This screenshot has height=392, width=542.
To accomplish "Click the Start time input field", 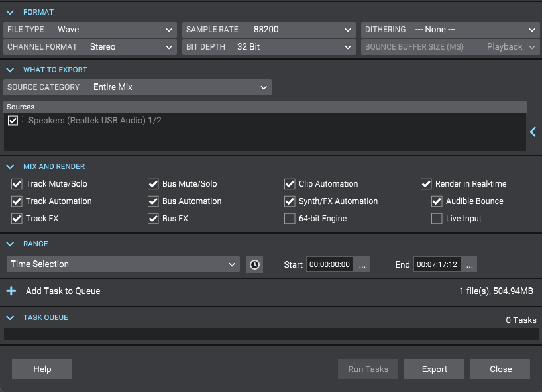I will point(329,264).
